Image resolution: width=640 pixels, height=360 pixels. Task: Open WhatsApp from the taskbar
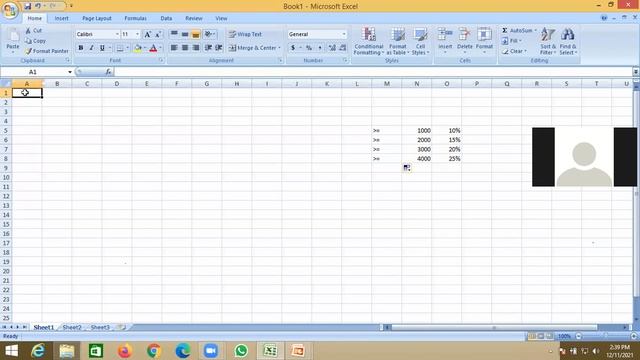pyautogui.click(x=241, y=351)
